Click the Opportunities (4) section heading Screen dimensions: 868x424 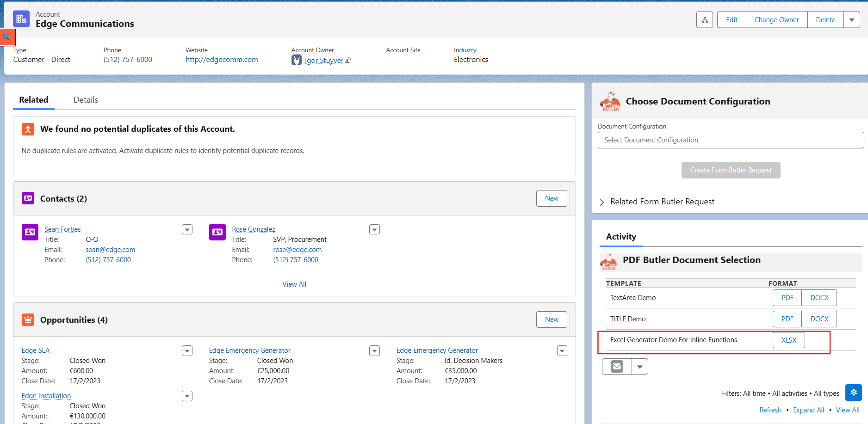(x=74, y=320)
